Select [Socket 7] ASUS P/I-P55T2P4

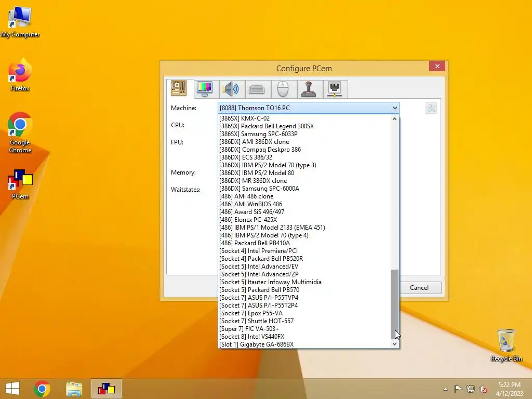(x=304, y=305)
